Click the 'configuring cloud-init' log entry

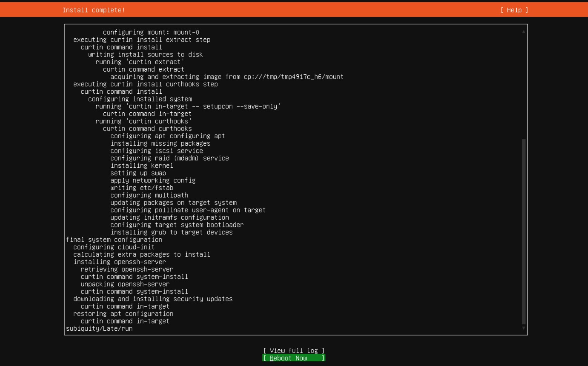(x=114, y=247)
